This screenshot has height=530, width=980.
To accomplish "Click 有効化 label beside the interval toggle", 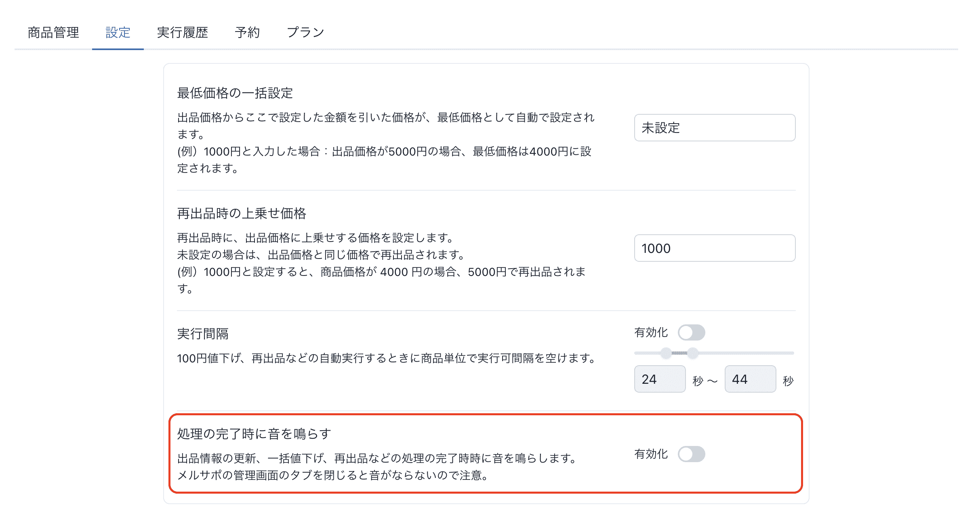I will pyautogui.click(x=651, y=332).
